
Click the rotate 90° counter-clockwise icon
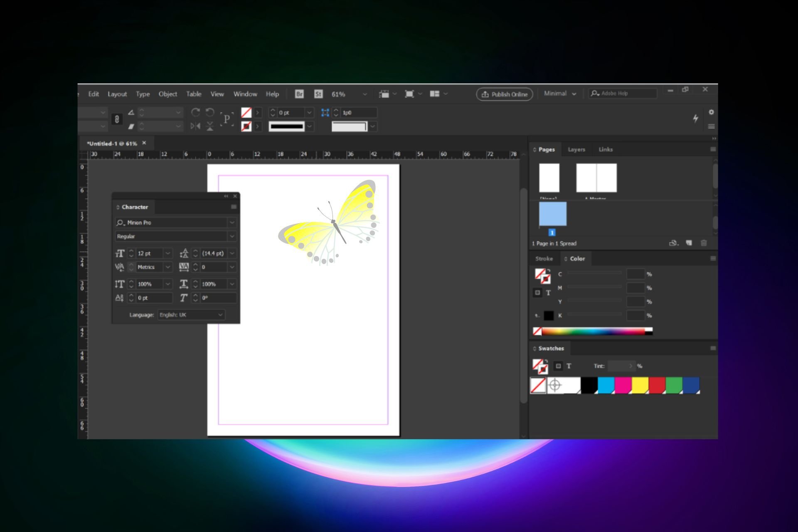(x=210, y=112)
